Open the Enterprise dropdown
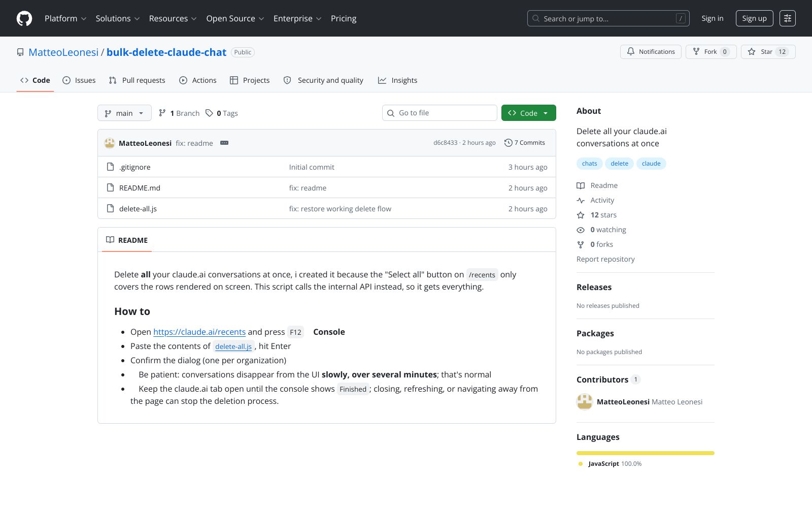Image resolution: width=812 pixels, height=508 pixels. 297,18
